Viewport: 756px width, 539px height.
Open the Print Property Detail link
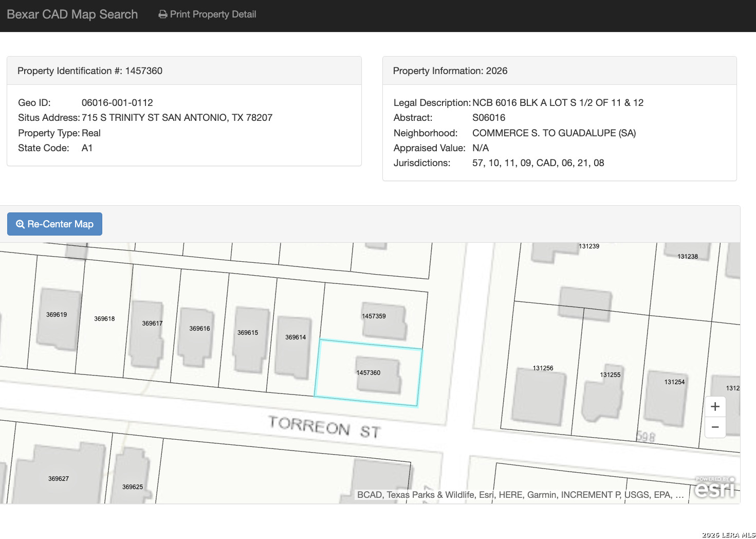[x=212, y=14]
